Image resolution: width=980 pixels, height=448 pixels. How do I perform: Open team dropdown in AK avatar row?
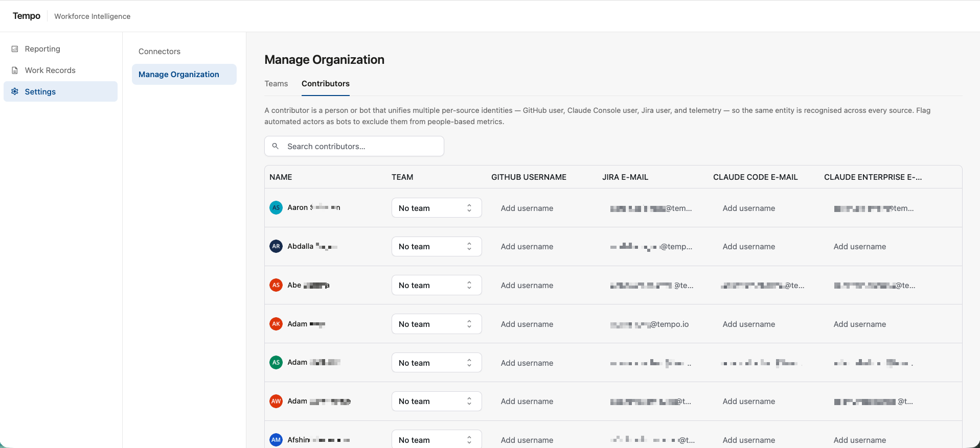click(x=437, y=324)
